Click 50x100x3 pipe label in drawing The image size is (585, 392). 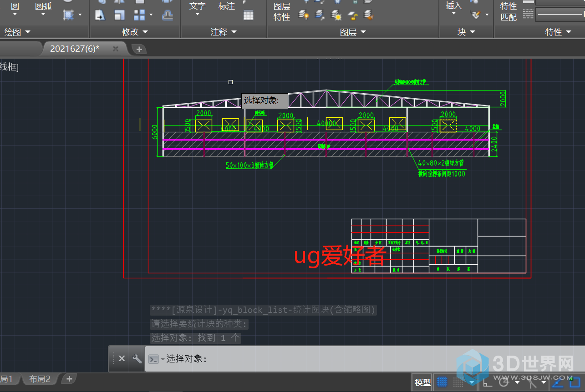pyautogui.click(x=249, y=166)
